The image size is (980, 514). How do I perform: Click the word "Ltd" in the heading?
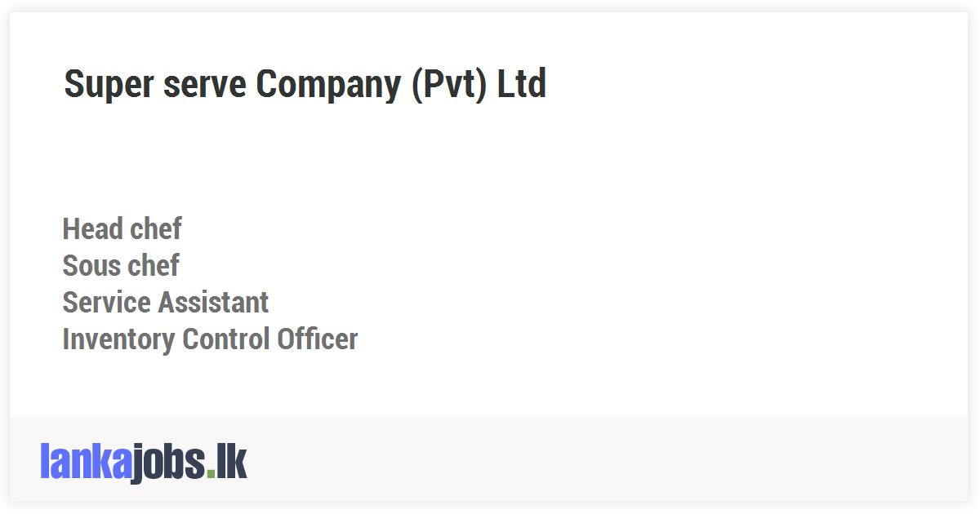pyautogui.click(x=522, y=84)
